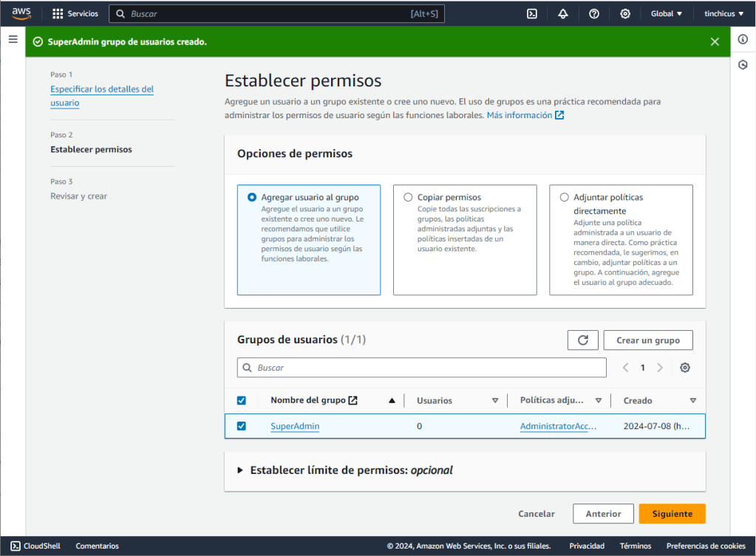Open the Global region dropdown
756x556 pixels.
coord(666,13)
